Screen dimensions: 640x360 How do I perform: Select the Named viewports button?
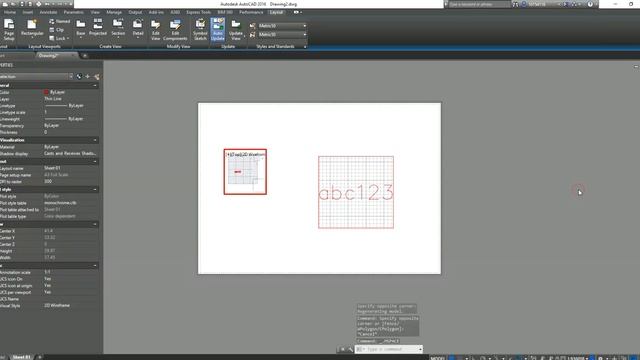[x=60, y=21]
